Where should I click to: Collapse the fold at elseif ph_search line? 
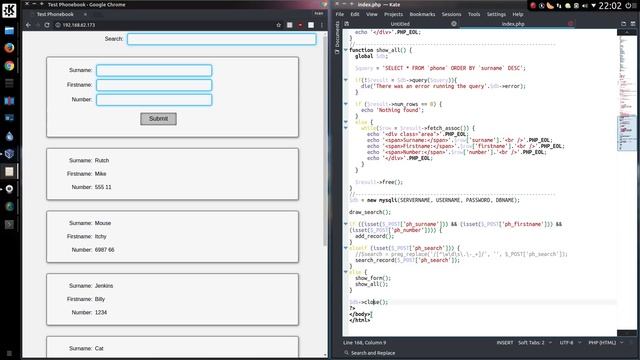click(346, 248)
